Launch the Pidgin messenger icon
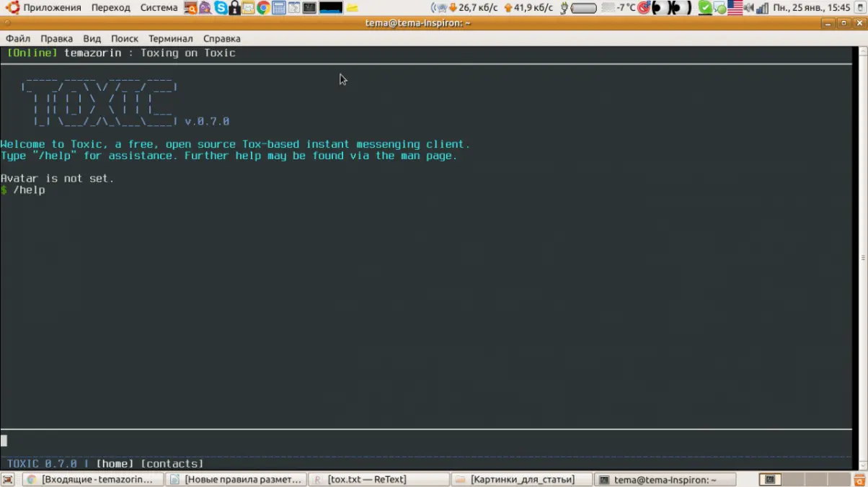 point(205,8)
